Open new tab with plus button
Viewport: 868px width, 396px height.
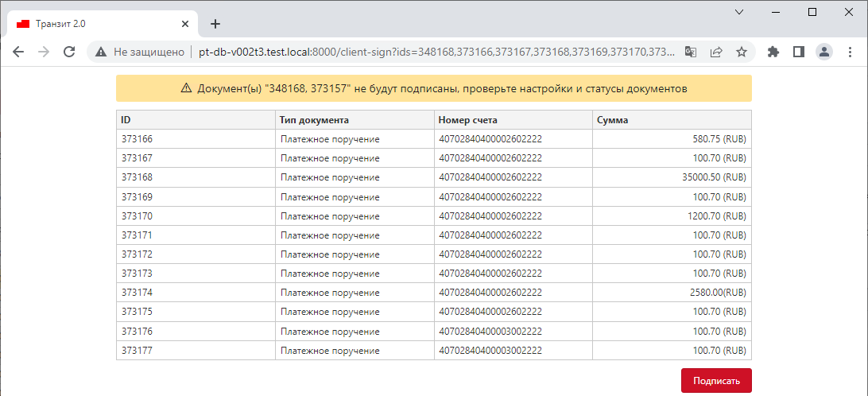tap(215, 24)
